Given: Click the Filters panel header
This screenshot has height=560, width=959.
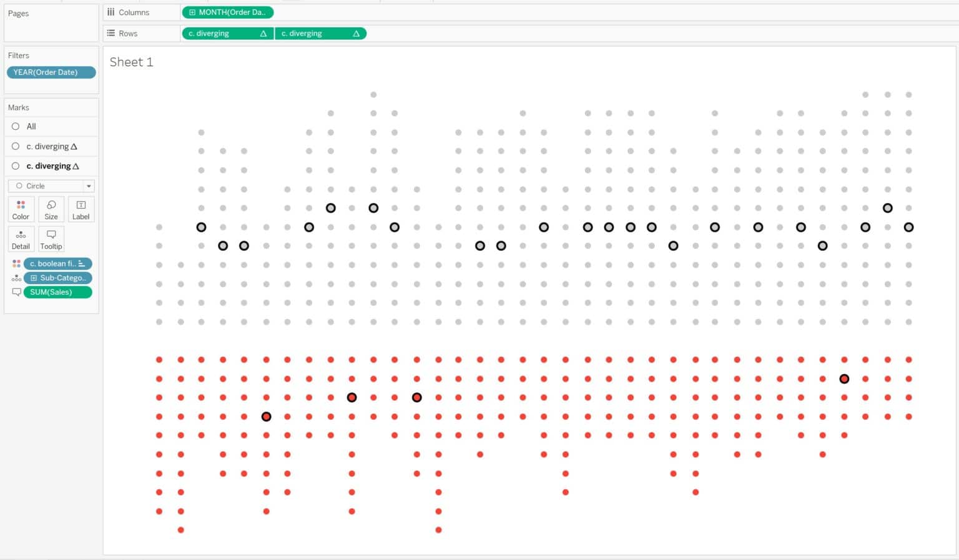Looking at the screenshot, I should pyautogui.click(x=18, y=55).
